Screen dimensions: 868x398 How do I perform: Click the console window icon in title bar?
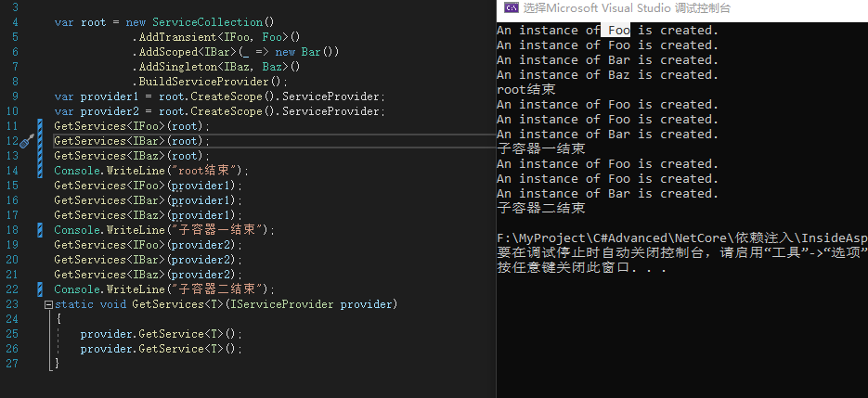pyautogui.click(x=512, y=7)
